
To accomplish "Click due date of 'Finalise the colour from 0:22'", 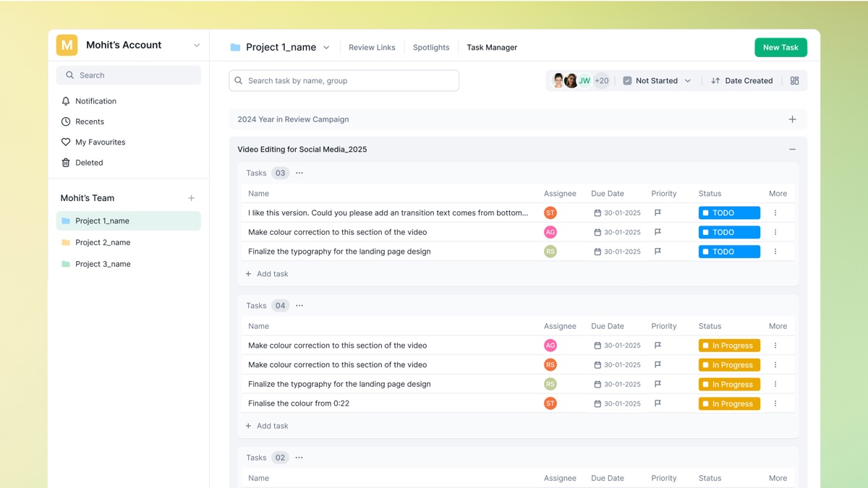I will tap(617, 403).
